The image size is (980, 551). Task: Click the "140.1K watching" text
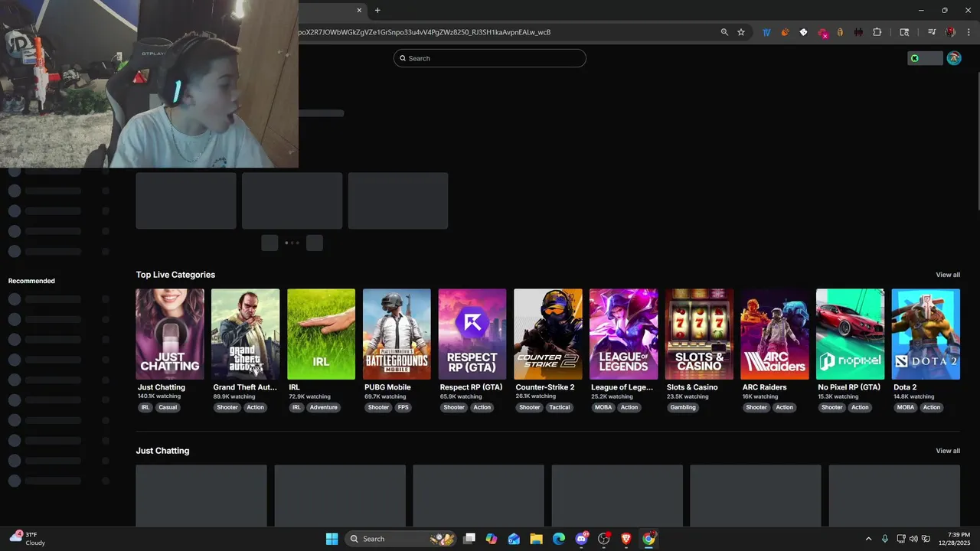pyautogui.click(x=159, y=396)
